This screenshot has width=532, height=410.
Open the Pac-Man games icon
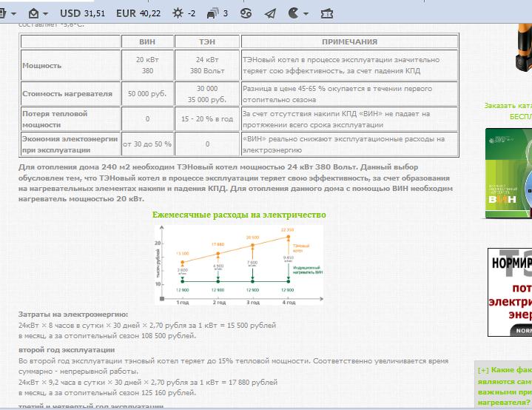294,13
